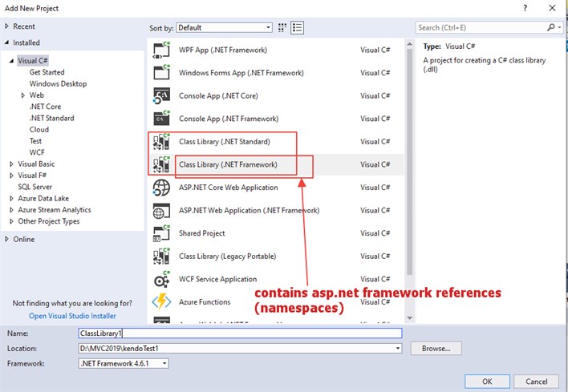Click the Azure Functions lightning icon

161,302
